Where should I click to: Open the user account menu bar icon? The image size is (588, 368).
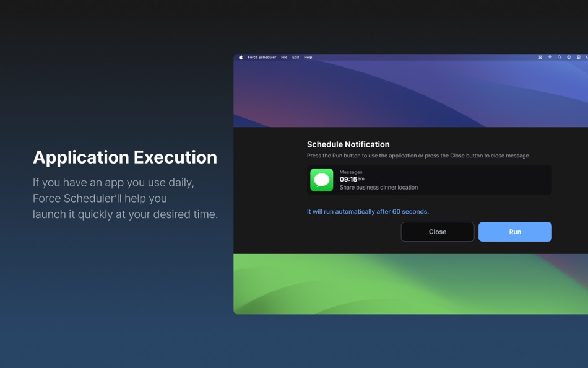[569, 57]
